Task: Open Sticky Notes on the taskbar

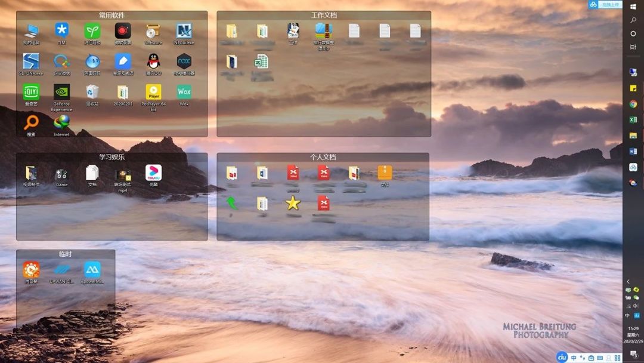Action: click(633, 88)
